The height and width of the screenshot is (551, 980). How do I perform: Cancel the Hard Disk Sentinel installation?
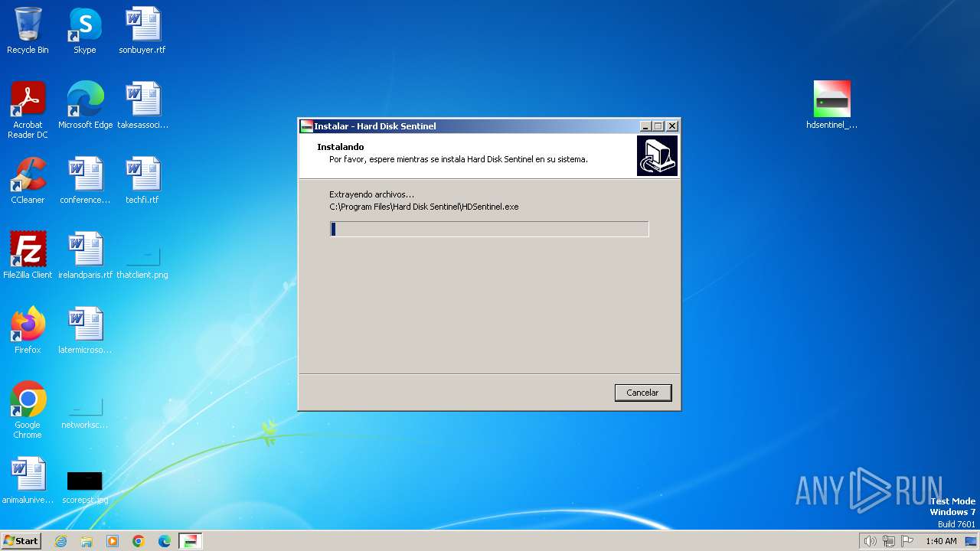click(642, 393)
